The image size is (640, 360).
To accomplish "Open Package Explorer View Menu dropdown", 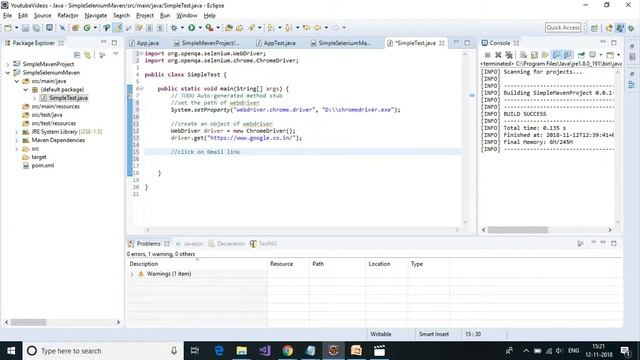I will pos(116,54).
